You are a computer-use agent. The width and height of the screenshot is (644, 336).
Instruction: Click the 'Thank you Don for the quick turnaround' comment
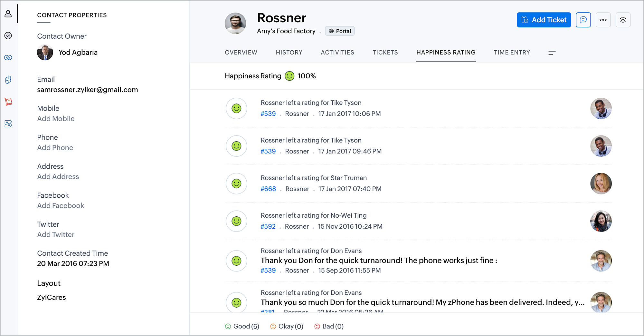click(x=379, y=261)
